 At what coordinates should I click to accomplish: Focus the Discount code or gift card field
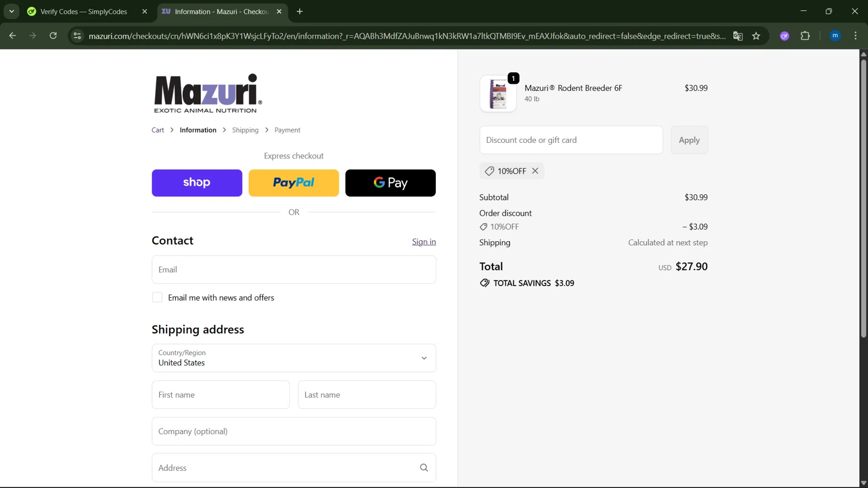point(571,140)
